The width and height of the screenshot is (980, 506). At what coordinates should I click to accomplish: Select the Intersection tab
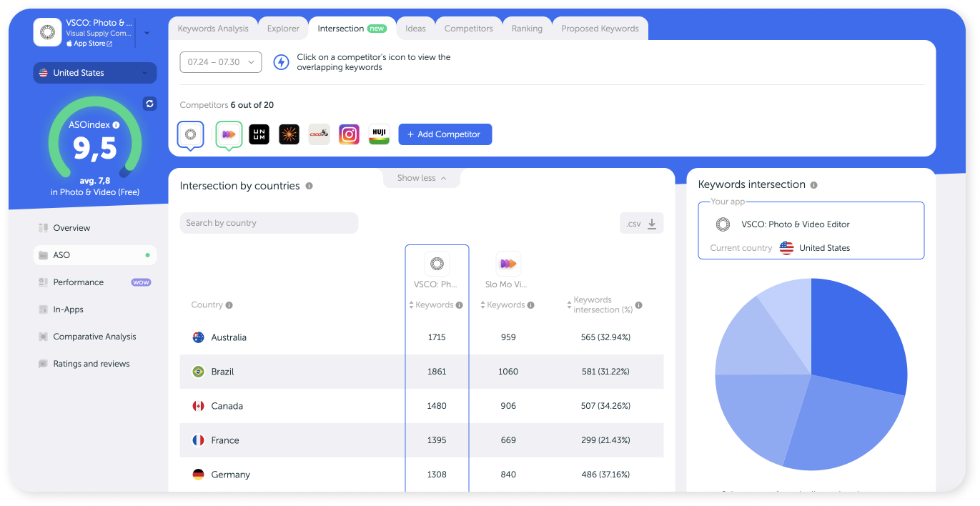click(352, 29)
